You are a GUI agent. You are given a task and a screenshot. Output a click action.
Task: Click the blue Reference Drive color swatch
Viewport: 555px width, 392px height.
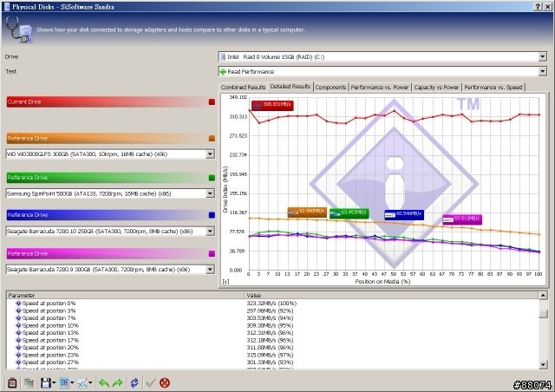point(212,215)
